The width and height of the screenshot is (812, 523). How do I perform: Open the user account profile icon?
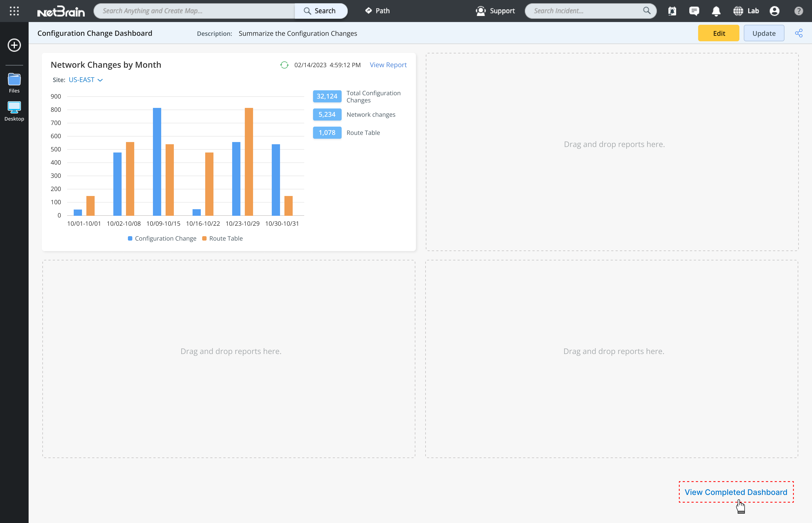click(774, 11)
